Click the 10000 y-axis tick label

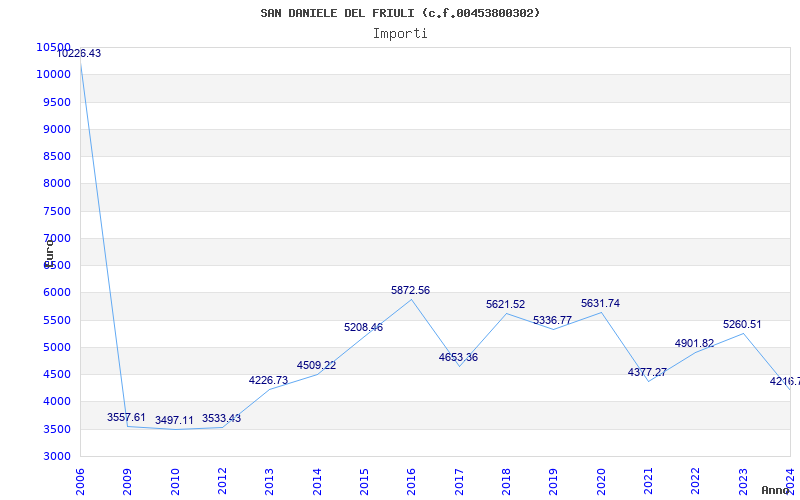(x=54, y=74)
